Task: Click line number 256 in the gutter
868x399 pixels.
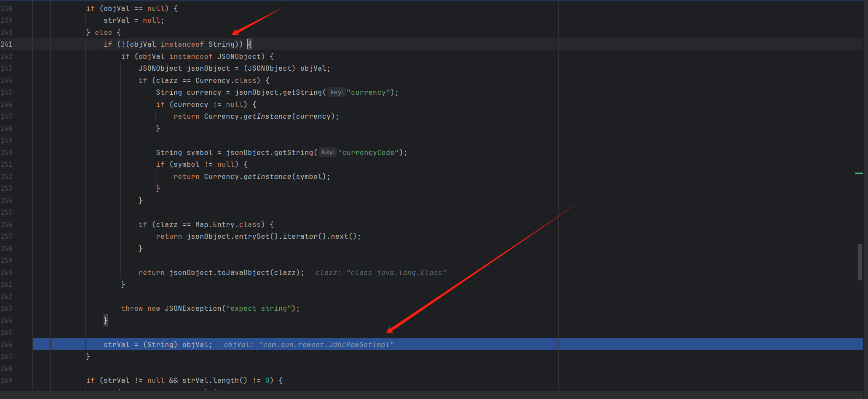Action: coord(7,224)
